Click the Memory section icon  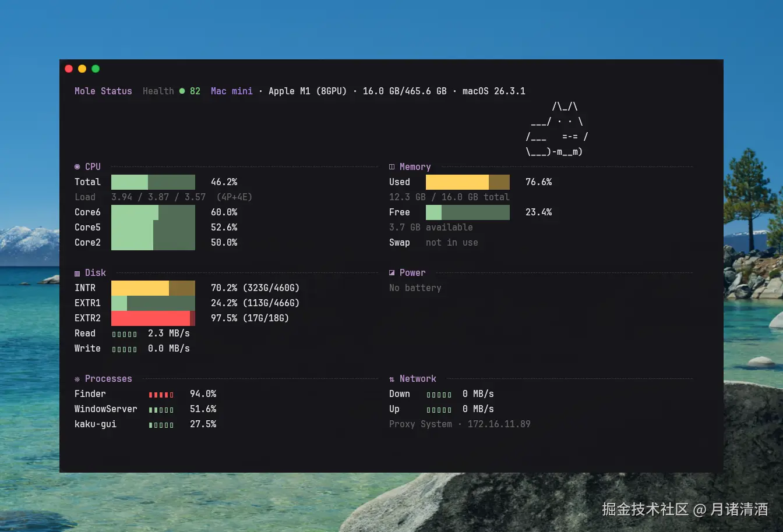pyautogui.click(x=392, y=167)
